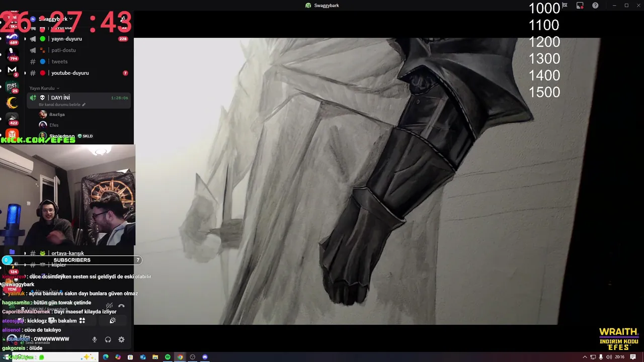Open the server icon with 422 badge
This screenshot has height=362, width=644.
[x=12, y=119]
